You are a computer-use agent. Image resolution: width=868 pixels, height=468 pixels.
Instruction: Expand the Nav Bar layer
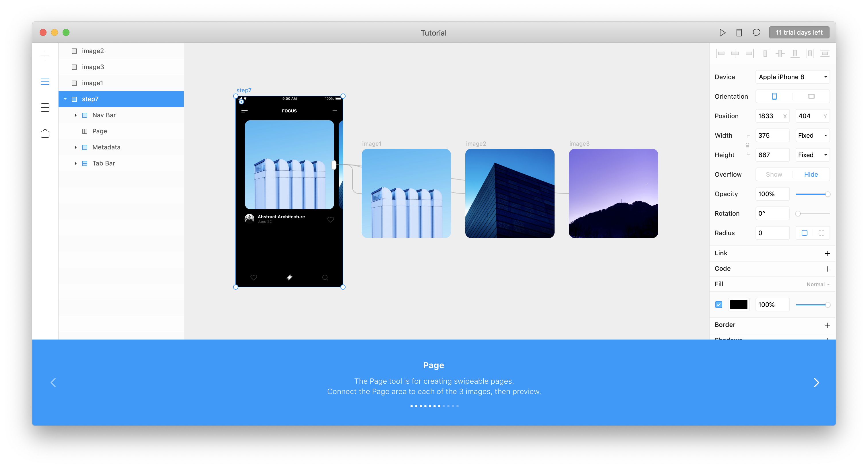tap(76, 115)
